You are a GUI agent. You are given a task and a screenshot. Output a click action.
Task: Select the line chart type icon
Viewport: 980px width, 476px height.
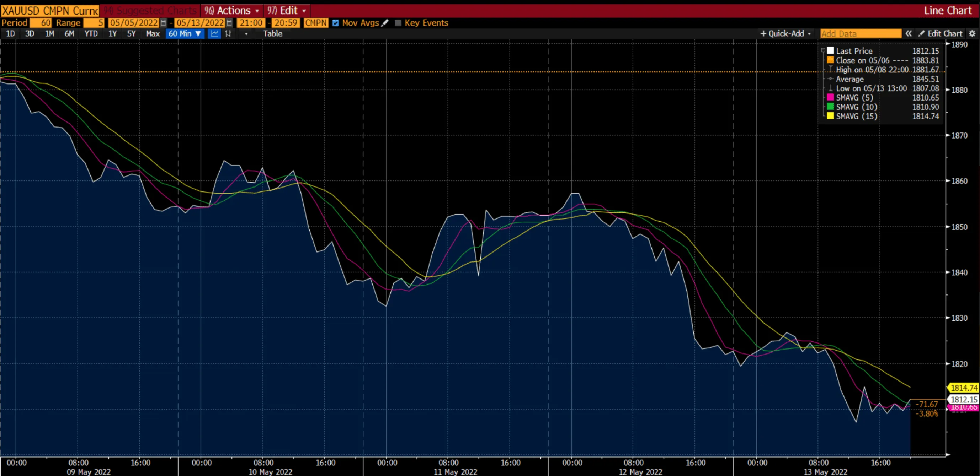(214, 33)
